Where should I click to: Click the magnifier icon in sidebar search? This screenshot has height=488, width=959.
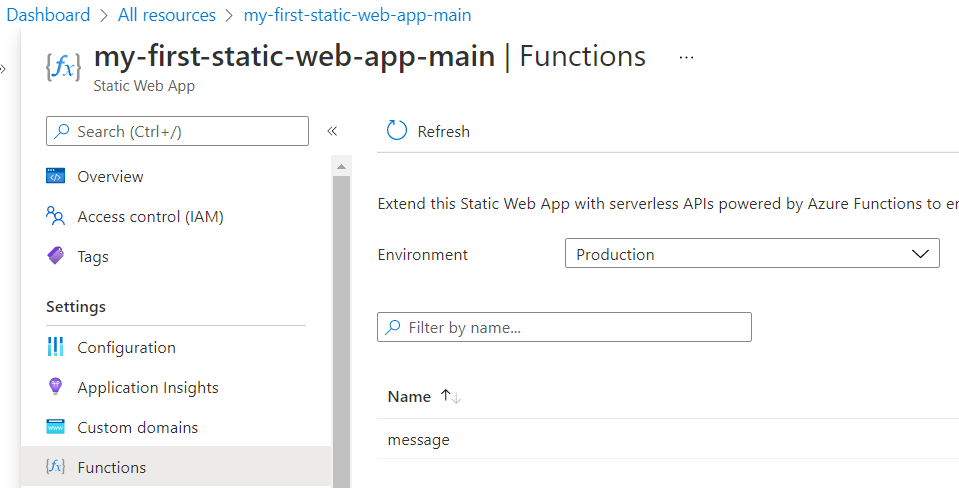point(62,131)
